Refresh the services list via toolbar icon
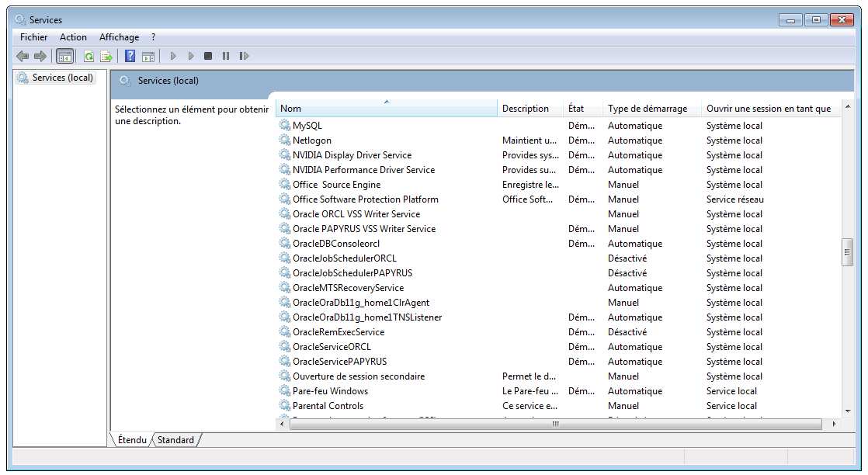The image size is (868, 475). coord(89,56)
